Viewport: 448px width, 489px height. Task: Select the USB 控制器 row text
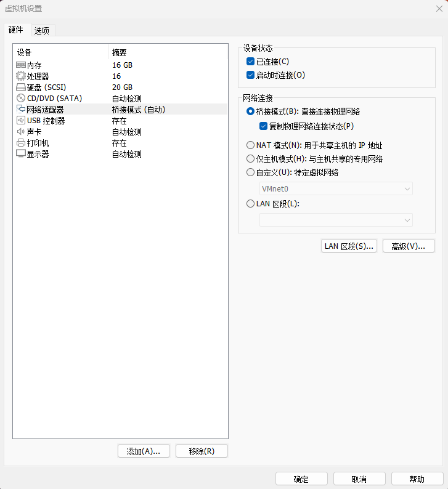46,121
